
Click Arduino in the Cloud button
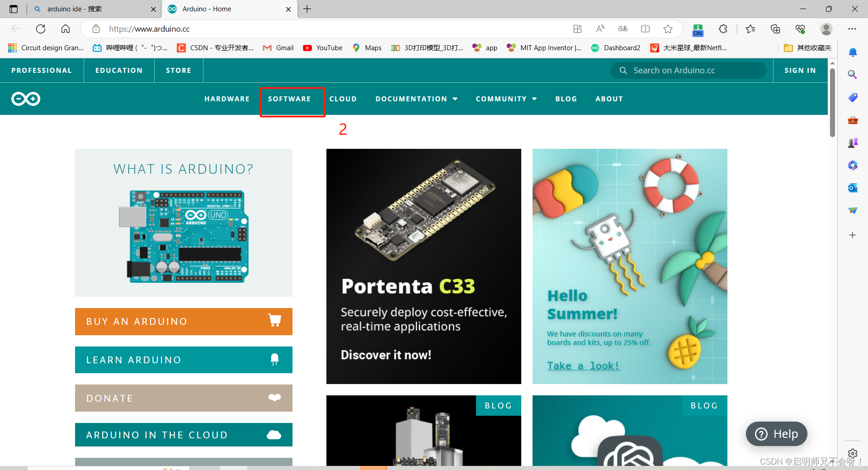click(184, 435)
